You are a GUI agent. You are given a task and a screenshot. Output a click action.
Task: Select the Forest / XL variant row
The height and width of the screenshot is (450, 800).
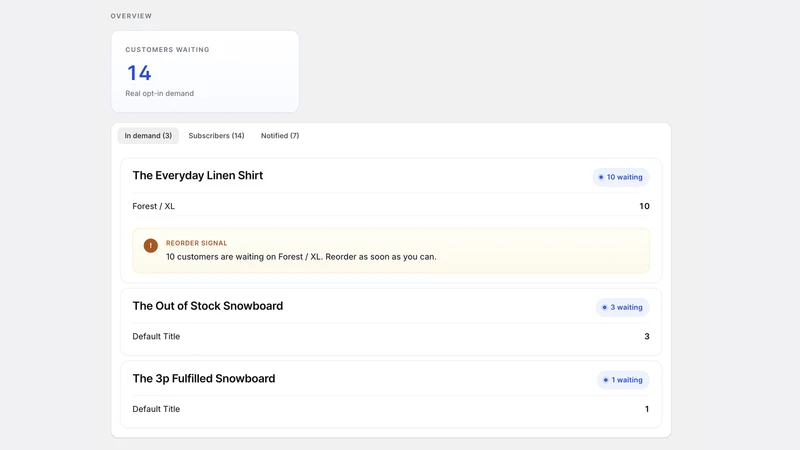click(391, 206)
